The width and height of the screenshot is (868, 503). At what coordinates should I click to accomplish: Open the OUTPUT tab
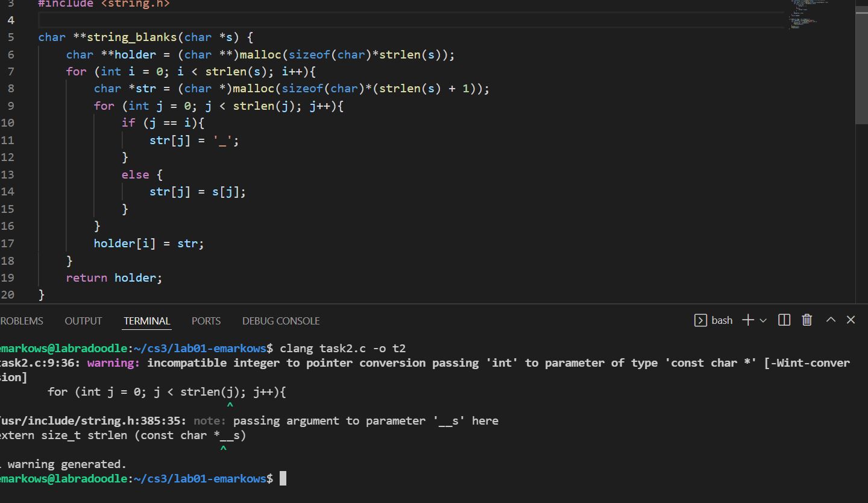(x=83, y=321)
